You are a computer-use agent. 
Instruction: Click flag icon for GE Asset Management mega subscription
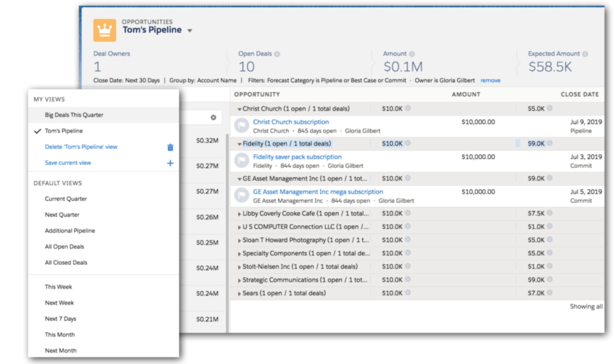(x=242, y=195)
